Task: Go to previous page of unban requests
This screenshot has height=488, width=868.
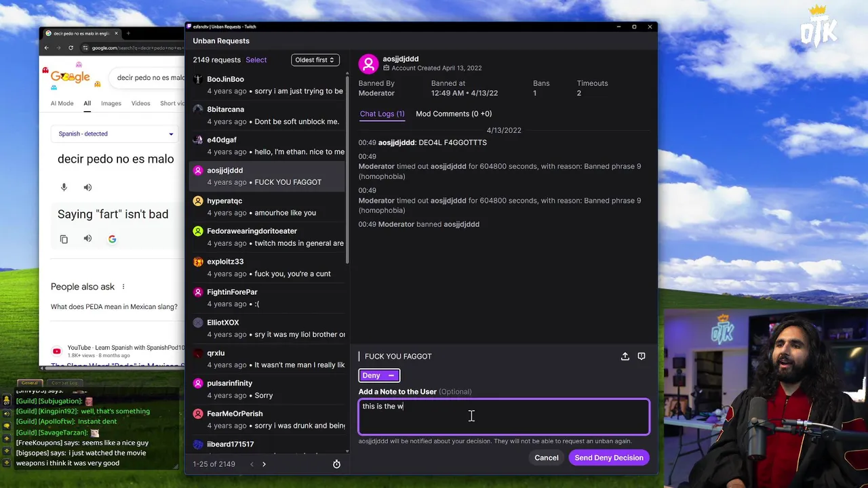Action: tap(252, 464)
